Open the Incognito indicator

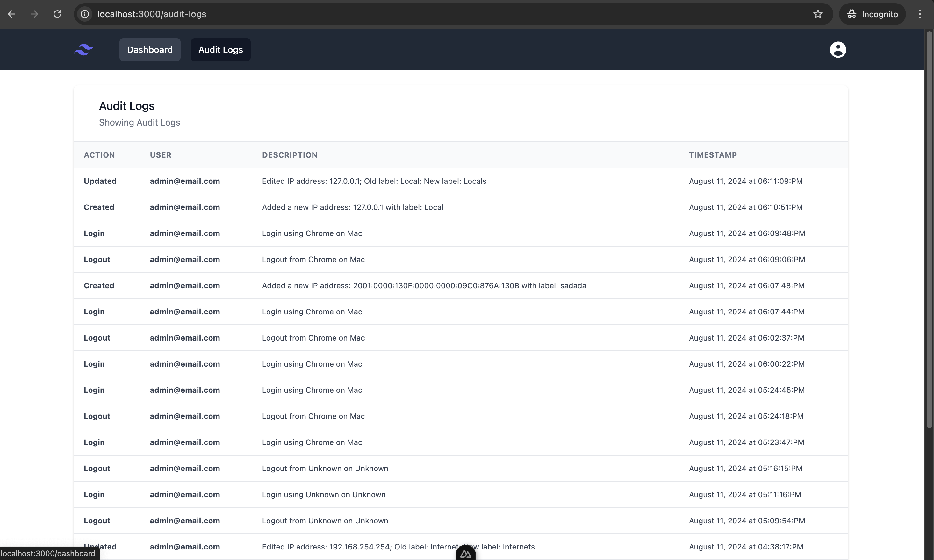[x=872, y=14]
